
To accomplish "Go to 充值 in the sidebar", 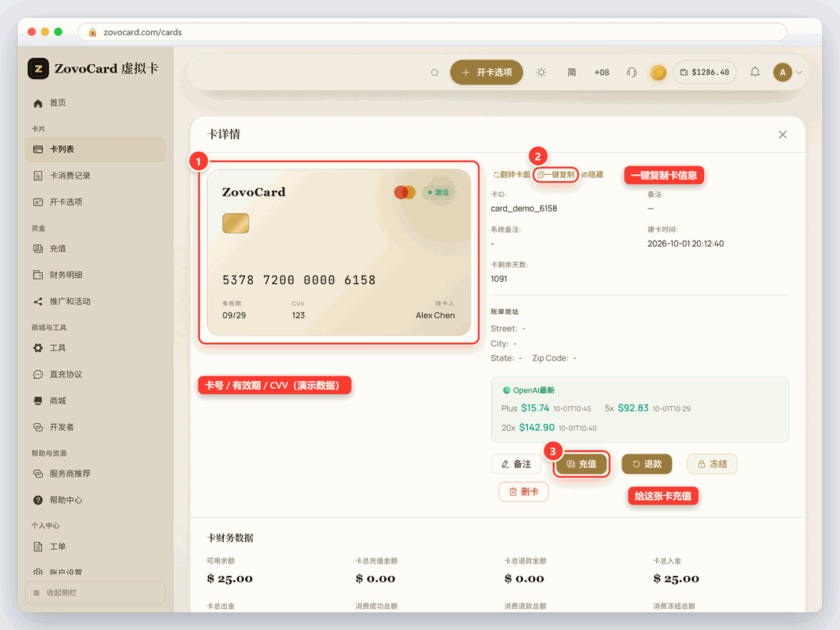I will point(95,249).
